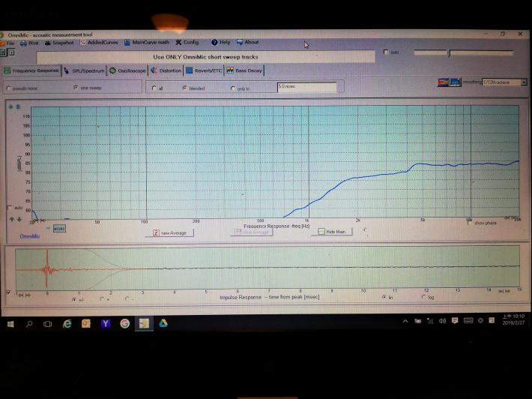Click zoom arrows at left of impulse time axis
This screenshot has width=532, height=399.
coord(24,295)
